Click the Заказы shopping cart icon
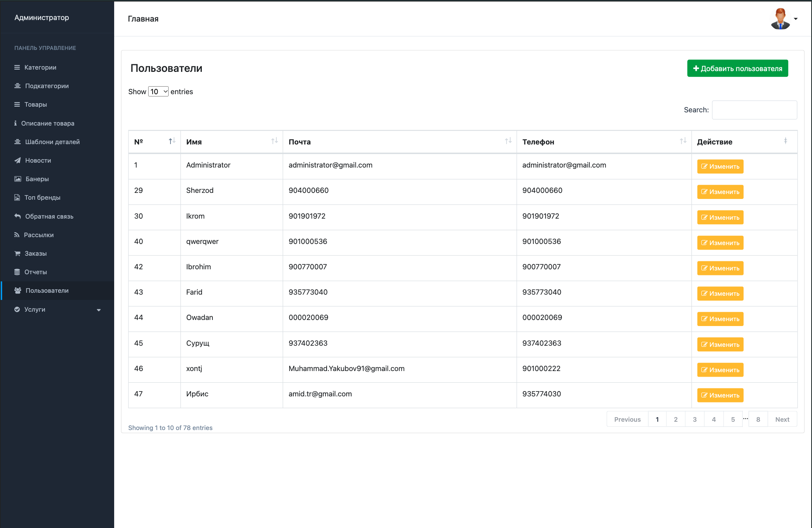 click(17, 253)
